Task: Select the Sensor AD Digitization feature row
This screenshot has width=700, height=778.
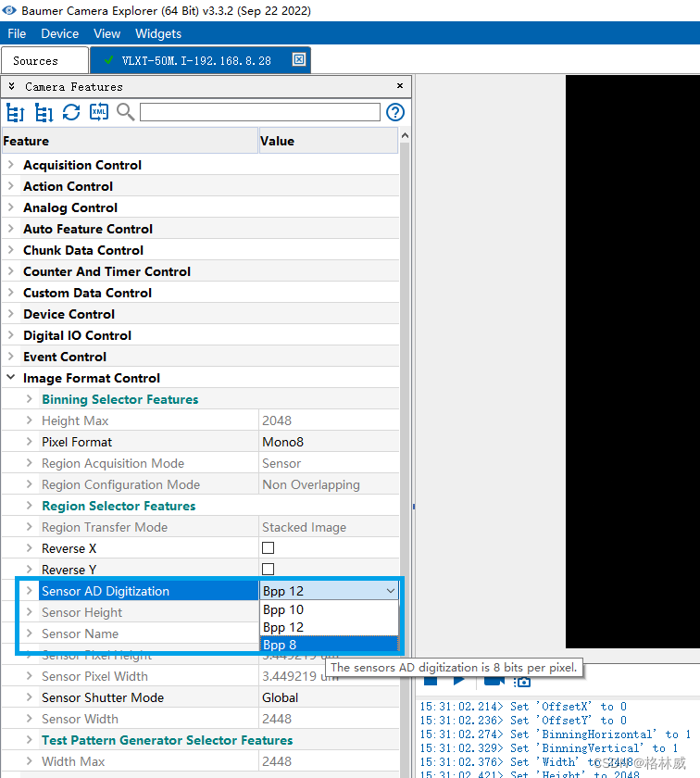Action: click(x=148, y=591)
